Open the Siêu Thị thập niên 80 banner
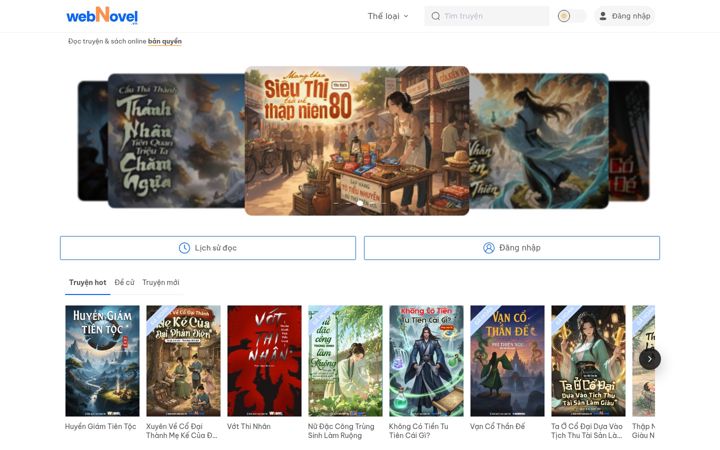The height and width of the screenshot is (450, 720). point(357,141)
